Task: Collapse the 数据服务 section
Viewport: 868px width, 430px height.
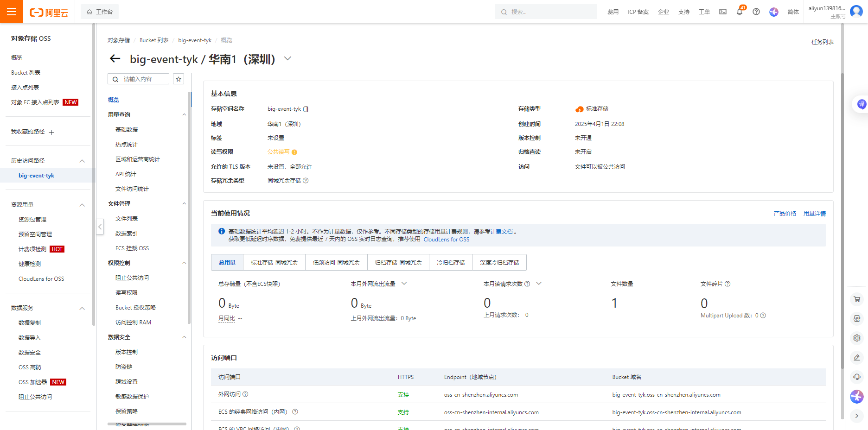Action: tap(82, 309)
